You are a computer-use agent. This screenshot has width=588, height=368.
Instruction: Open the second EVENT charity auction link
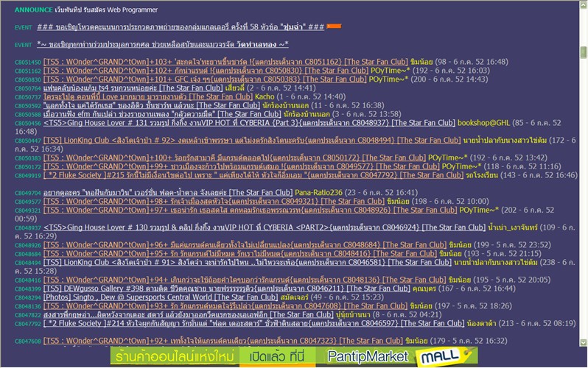tap(162, 44)
